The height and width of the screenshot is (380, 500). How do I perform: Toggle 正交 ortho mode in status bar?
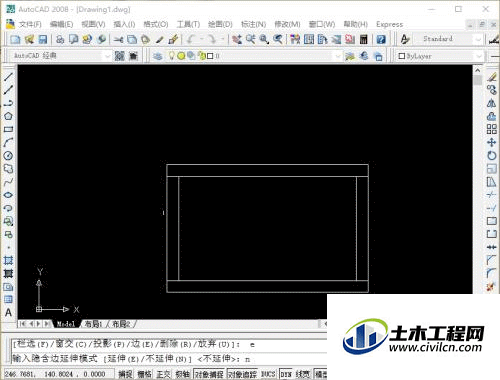pyautogui.click(x=163, y=374)
